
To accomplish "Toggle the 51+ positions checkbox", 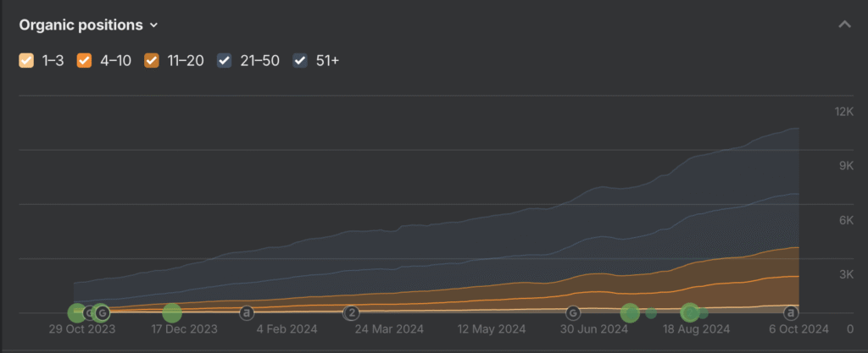I will [x=300, y=60].
